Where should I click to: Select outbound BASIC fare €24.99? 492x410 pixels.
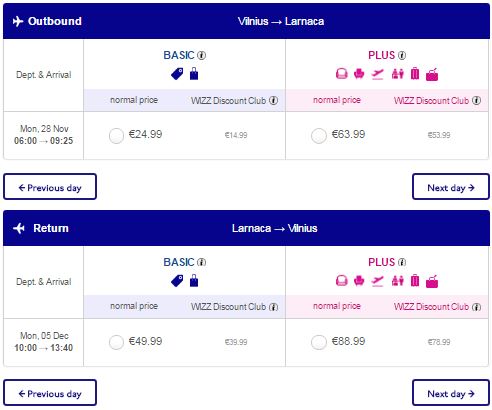click(116, 136)
